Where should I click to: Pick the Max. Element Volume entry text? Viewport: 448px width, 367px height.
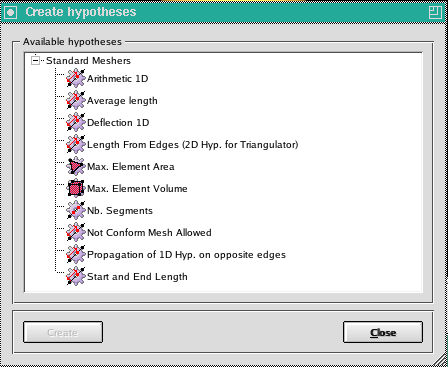point(137,189)
